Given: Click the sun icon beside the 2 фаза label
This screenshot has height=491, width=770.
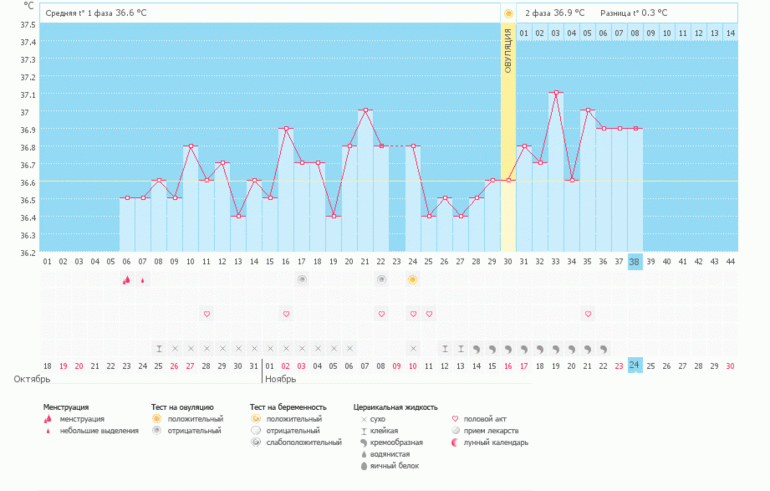Looking at the screenshot, I should click(508, 13).
